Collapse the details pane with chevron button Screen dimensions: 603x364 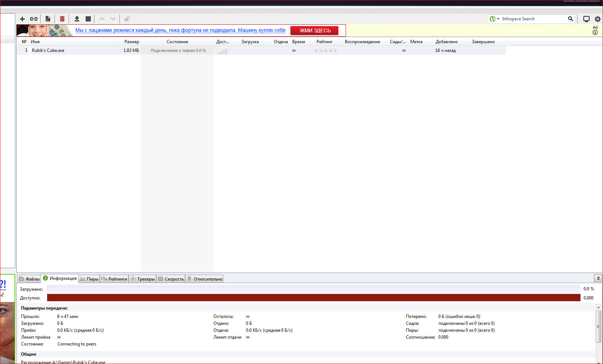point(598,278)
